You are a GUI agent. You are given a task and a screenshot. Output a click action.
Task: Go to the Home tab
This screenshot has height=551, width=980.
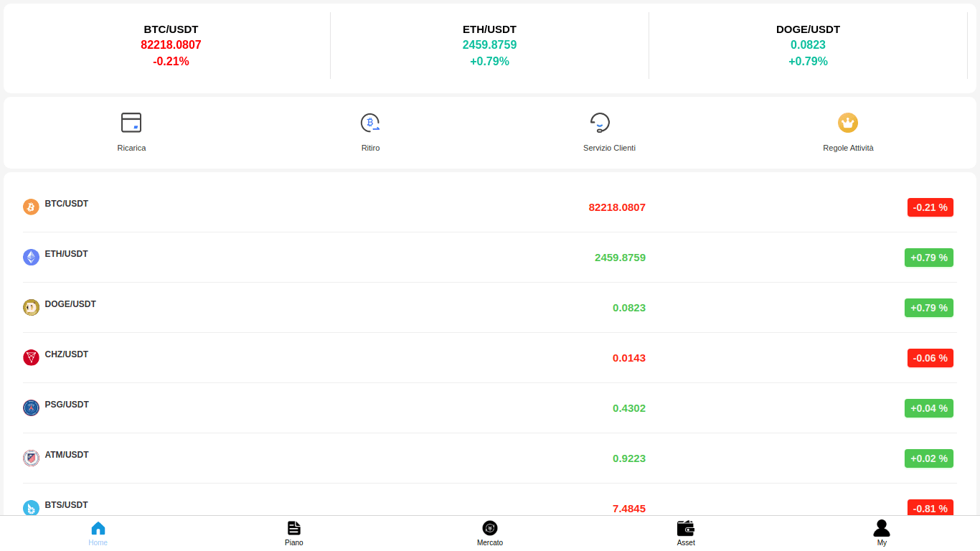[x=98, y=533]
